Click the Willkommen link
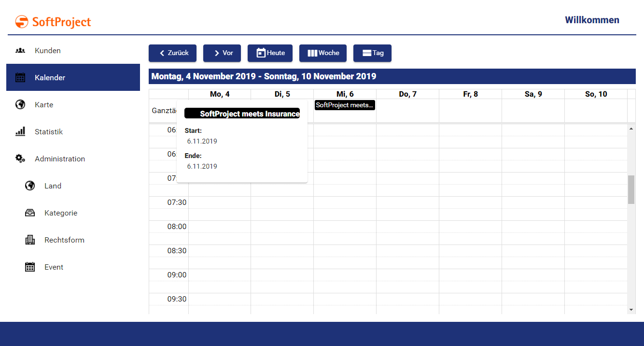 tap(592, 20)
